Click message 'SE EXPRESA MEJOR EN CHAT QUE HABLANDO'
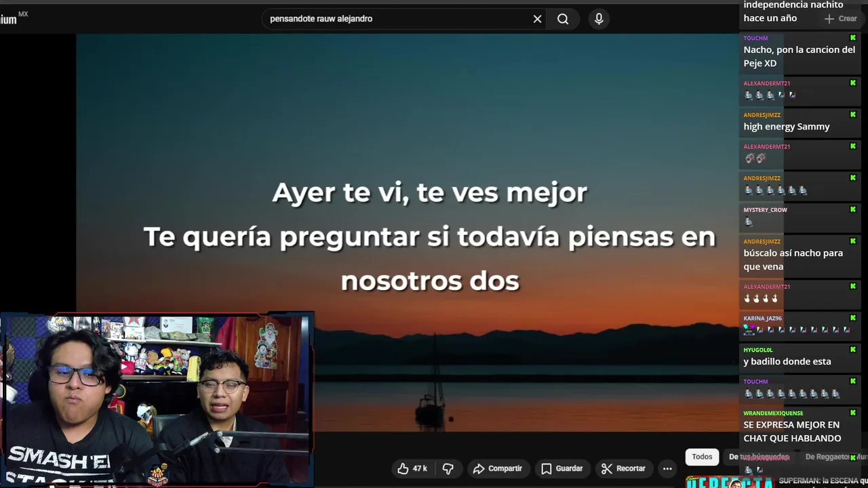868x488 pixels. (792, 431)
